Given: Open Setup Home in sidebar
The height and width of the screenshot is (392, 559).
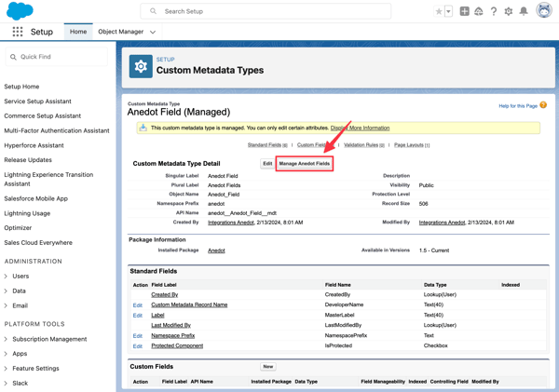Looking at the screenshot, I should coord(21,87).
